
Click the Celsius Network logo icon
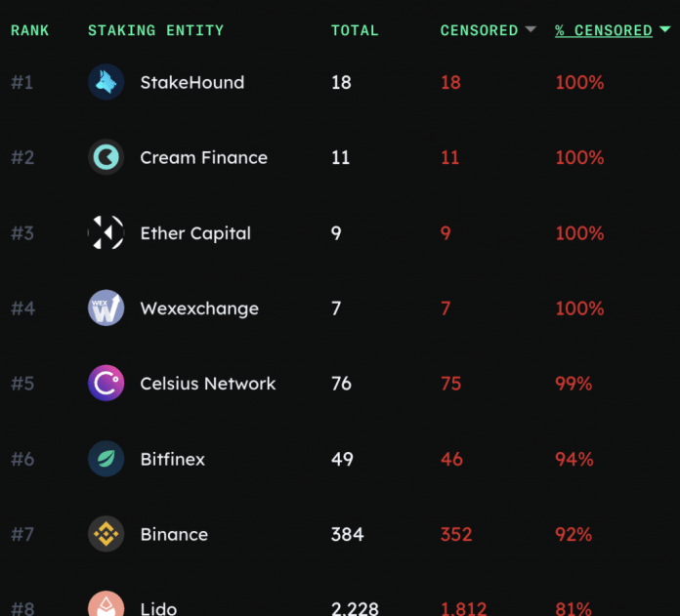click(106, 384)
